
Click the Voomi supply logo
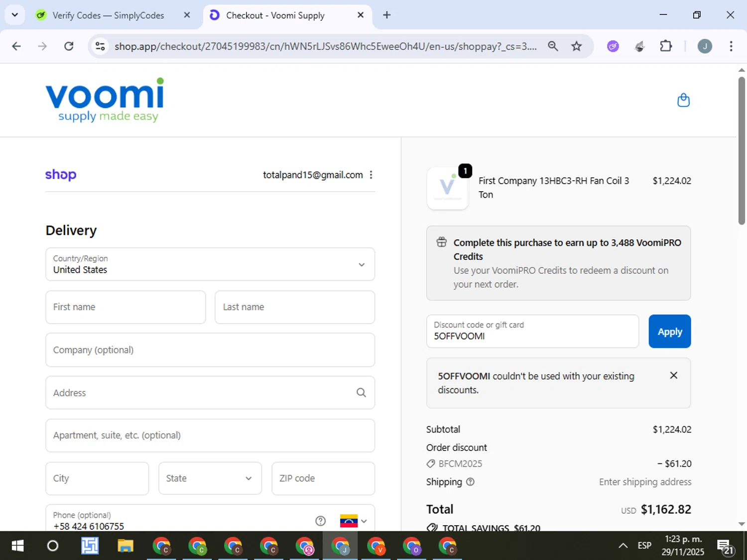105,100
